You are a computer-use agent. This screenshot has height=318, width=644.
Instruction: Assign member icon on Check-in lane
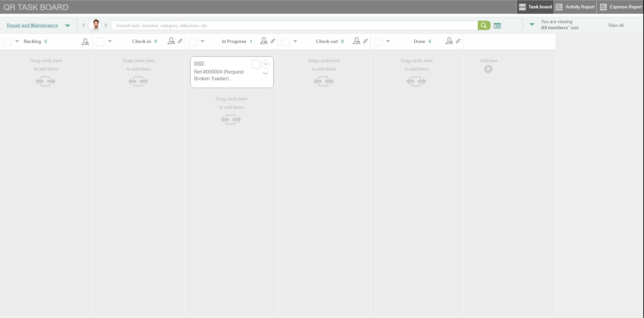point(171,41)
